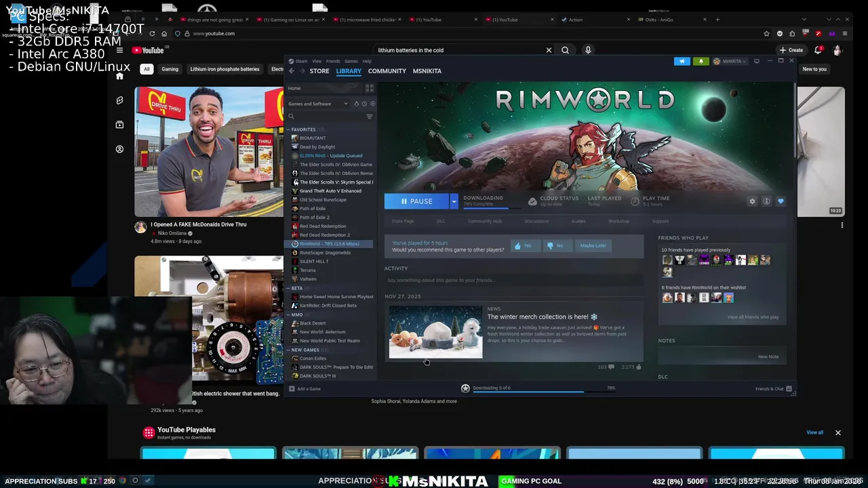Screen dimensions: 868x488
Task: Open YouTube Create button
Action: pos(791,50)
